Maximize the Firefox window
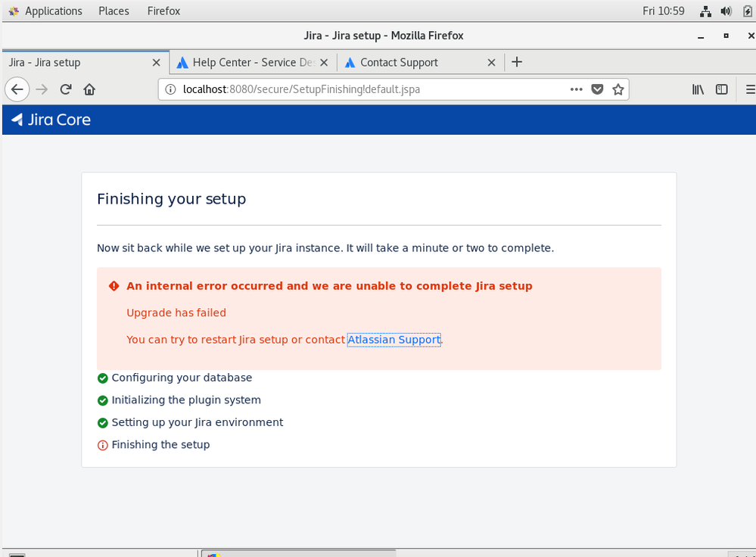The height and width of the screenshot is (557, 756). [726, 36]
